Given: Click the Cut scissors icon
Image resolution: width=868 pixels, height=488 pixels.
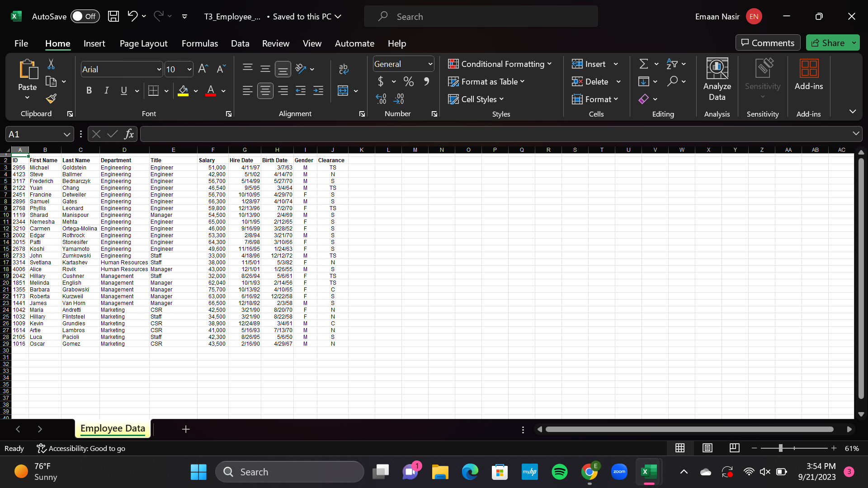Looking at the screenshot, I should click(51, 64).
